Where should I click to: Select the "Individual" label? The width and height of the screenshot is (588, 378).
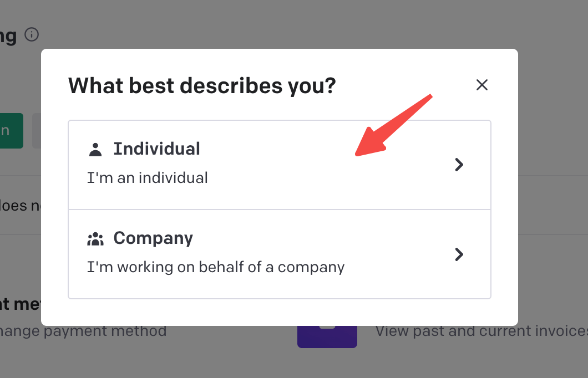pyautogui.click(x=156, y=149)
